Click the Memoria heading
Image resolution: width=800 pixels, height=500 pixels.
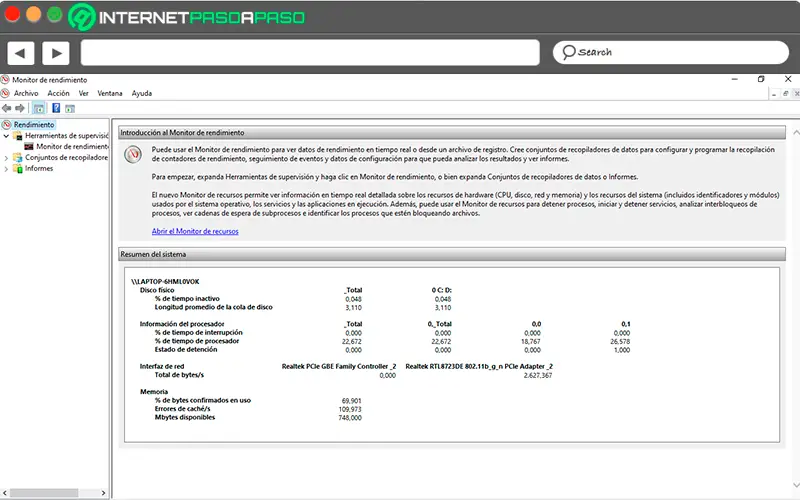(x=154, y=392)
